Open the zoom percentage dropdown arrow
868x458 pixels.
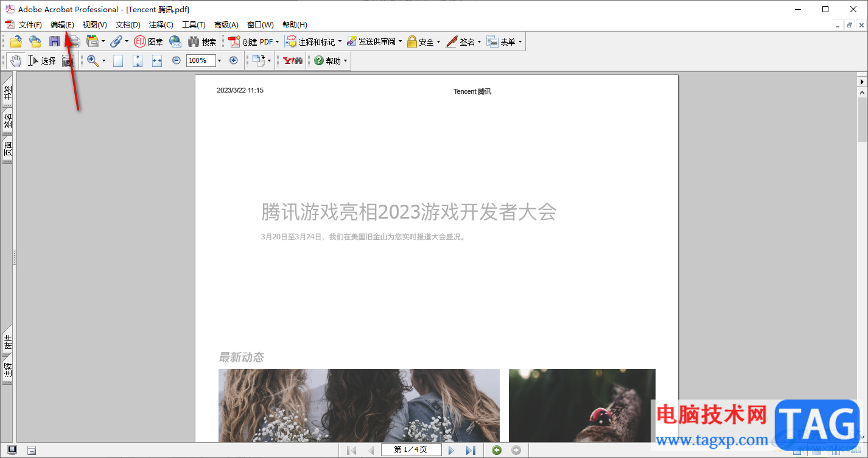coord(219,60)
